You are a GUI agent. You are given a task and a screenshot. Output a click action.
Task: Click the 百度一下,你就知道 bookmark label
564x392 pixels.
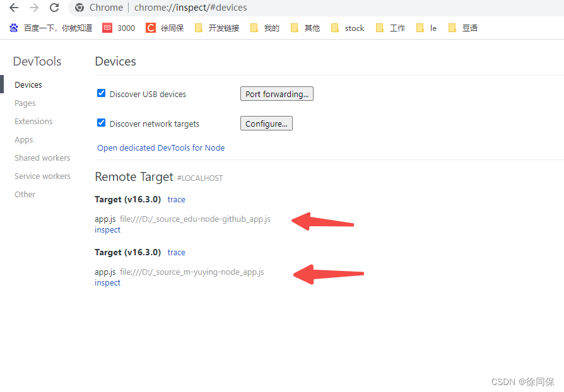point(58,28)
